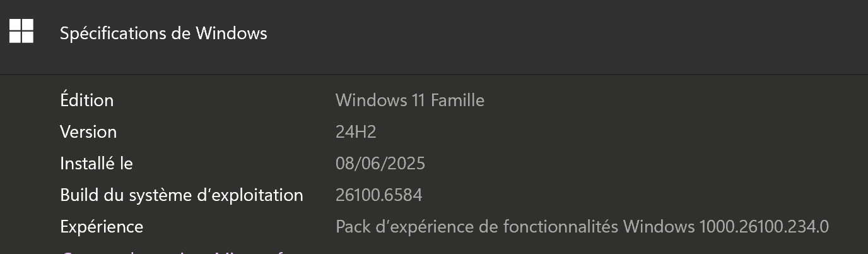This screenshot has width=868, height=254.
Task: Click the "Édition" label
Action: [x=86, y=100]
